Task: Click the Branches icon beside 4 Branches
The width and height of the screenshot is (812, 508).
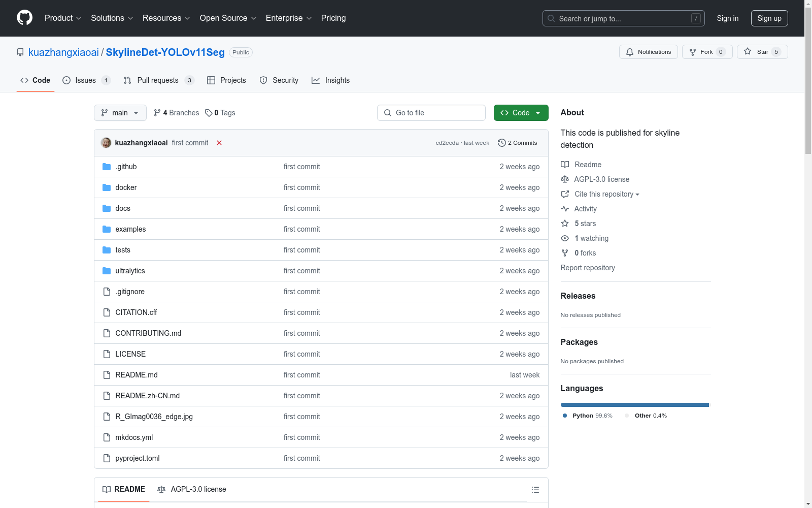Action: 157,113
